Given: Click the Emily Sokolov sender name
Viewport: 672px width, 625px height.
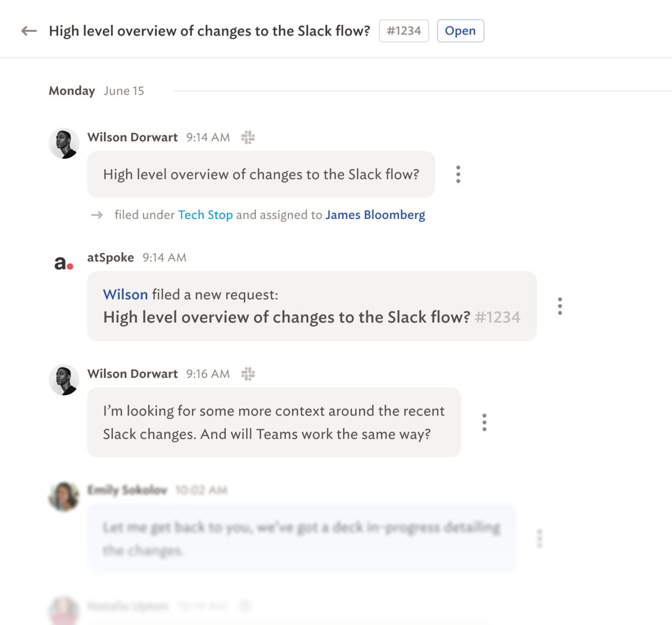Looking at the screenshot, I should point(127,490).
